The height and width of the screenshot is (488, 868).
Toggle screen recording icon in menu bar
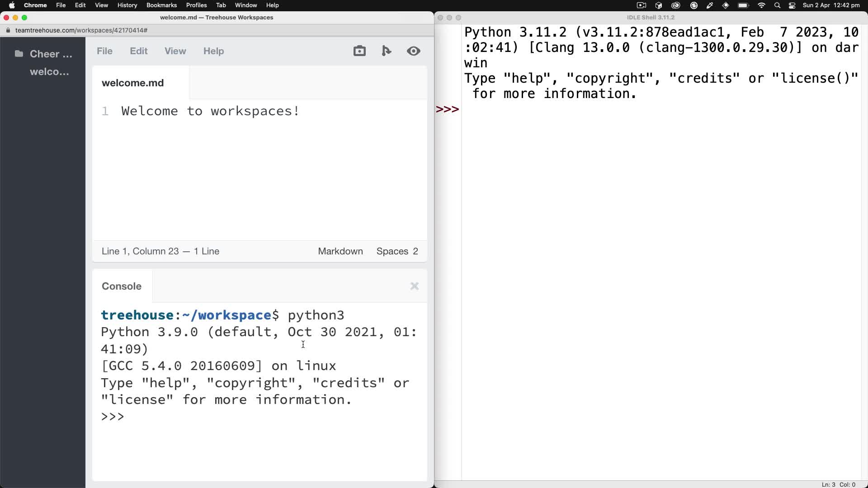[x=641, y=5]
